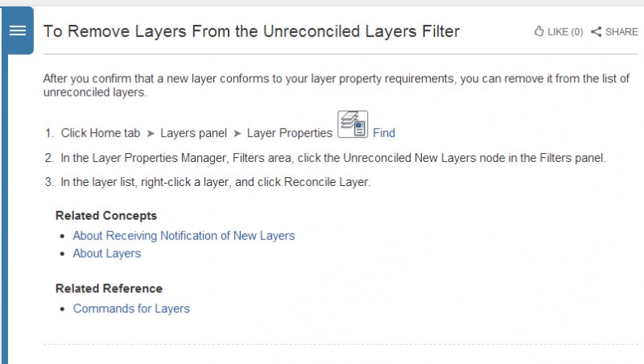The image size is (644, 364).
Task: Open About Receiving Notification of New Layers
Action: click(184, 236)
